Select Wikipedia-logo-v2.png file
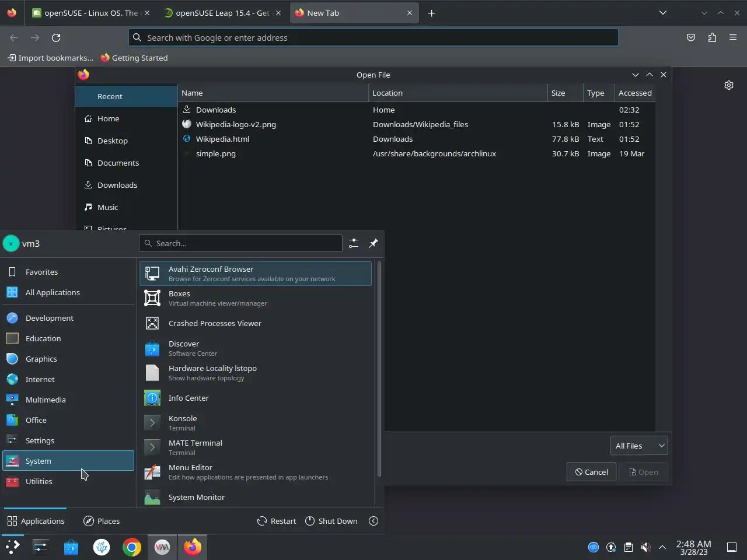The height and width of the screenshot is (560, 747). pos(417,124)
